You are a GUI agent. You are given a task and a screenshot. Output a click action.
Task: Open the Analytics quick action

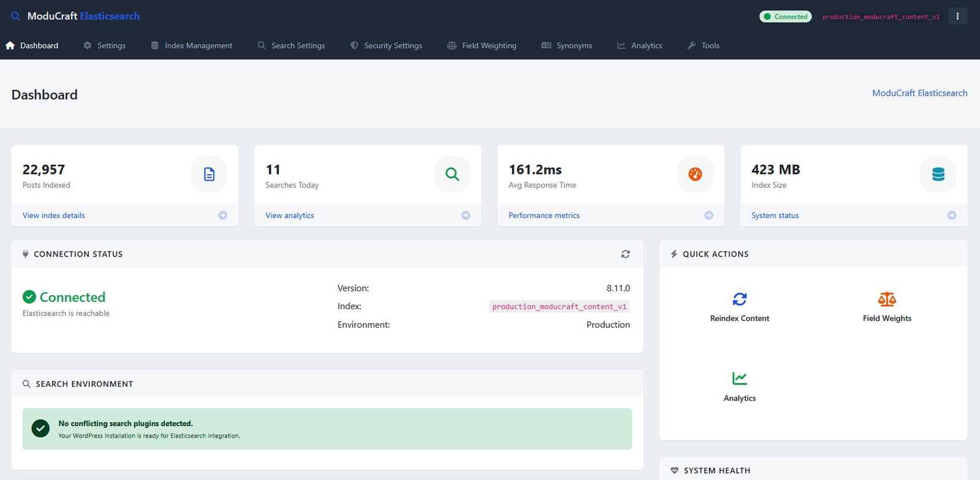(x=740, y=386)
